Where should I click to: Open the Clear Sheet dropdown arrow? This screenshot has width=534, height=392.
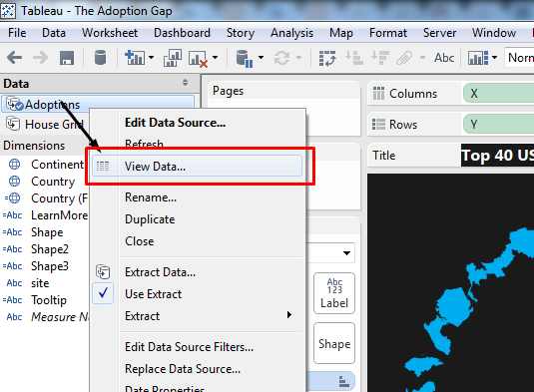point(215,58)
